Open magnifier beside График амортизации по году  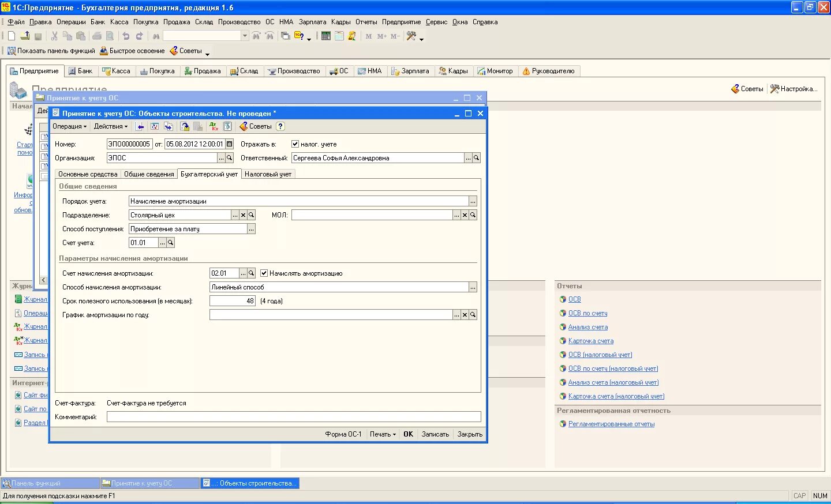(x=473, y=315)
